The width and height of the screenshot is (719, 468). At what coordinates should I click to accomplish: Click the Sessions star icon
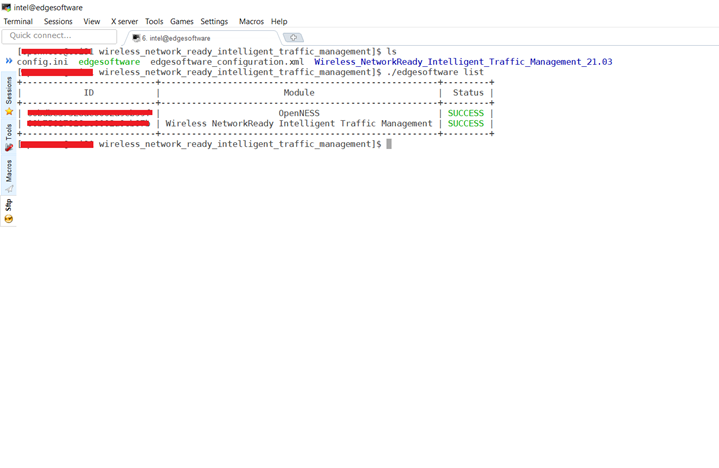click(9, 111)
